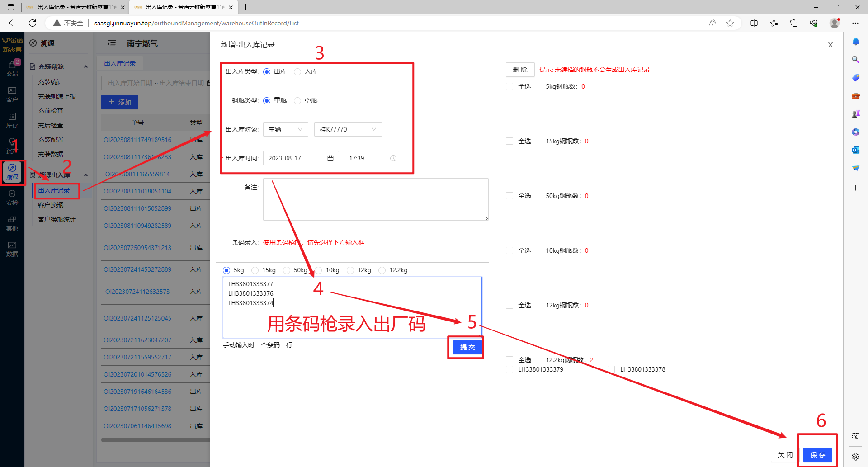868x467 pixels.
Task: Check 全选 for 5kg钢瓶数
Action: (x=509, y=87)
